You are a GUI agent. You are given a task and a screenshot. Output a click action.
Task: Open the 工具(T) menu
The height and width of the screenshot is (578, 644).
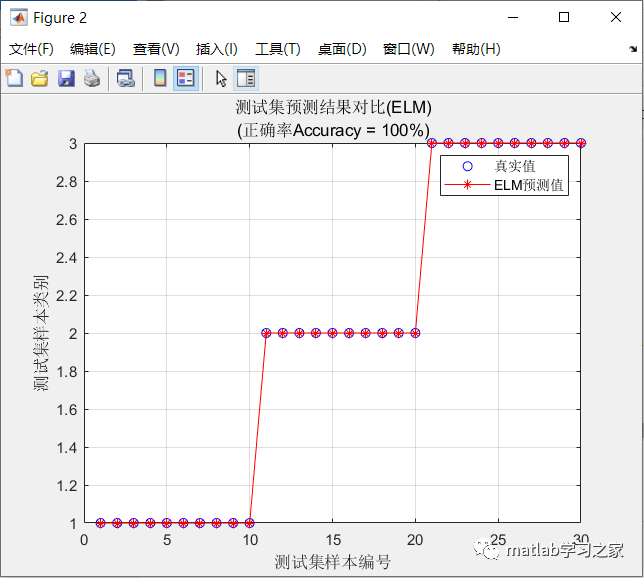(278, 49)
